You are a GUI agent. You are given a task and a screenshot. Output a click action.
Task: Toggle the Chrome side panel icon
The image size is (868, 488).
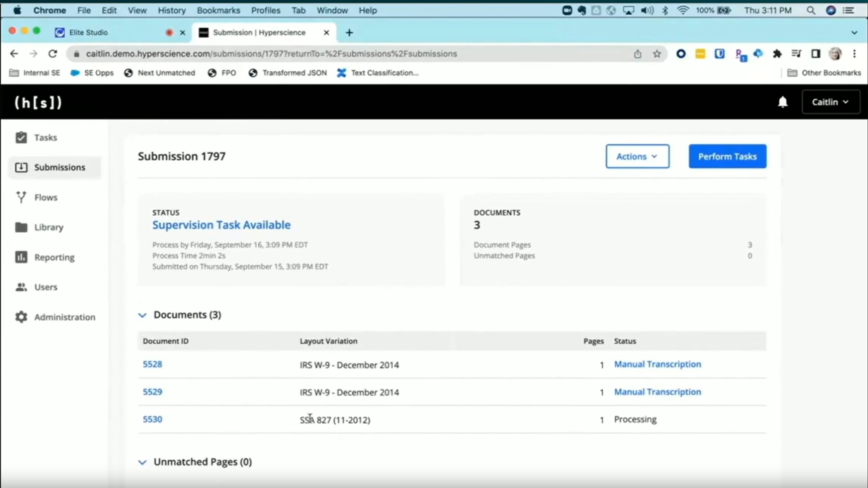tap(815, 54)
